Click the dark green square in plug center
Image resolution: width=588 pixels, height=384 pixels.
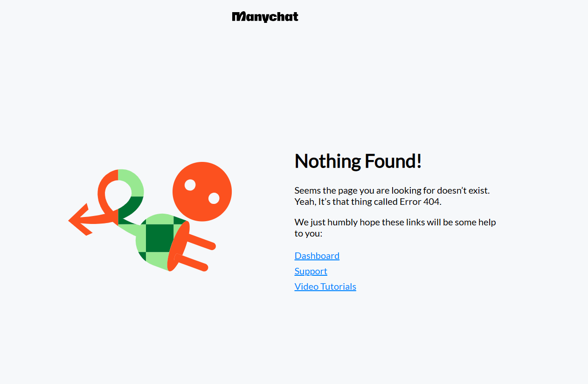pos(159,238)
